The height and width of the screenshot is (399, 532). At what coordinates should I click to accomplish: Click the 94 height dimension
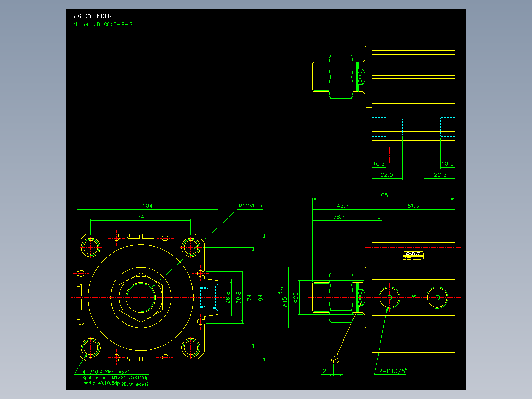coord(260,298)
